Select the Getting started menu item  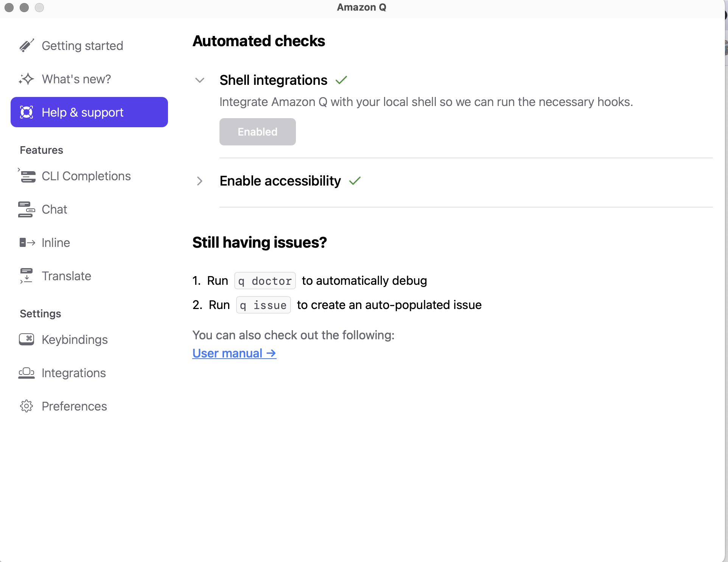pos(82,46)
